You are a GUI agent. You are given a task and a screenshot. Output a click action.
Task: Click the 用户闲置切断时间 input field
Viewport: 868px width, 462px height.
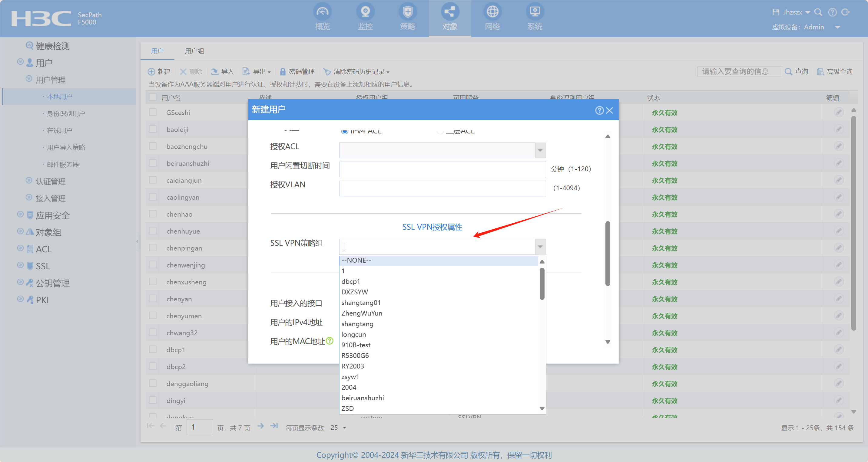pyautogui.click(x=442, y=169)
